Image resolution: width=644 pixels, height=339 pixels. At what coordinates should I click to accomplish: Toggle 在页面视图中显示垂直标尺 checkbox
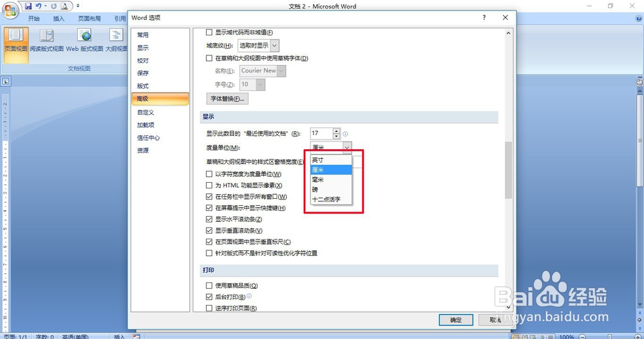click(x=209, y=242)
